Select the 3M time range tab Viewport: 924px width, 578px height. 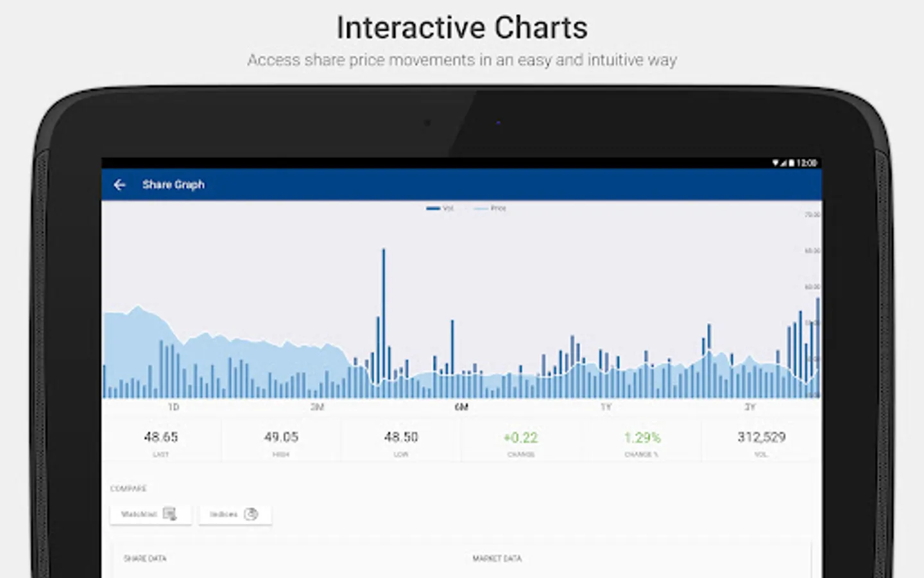[x=318, y=407]
